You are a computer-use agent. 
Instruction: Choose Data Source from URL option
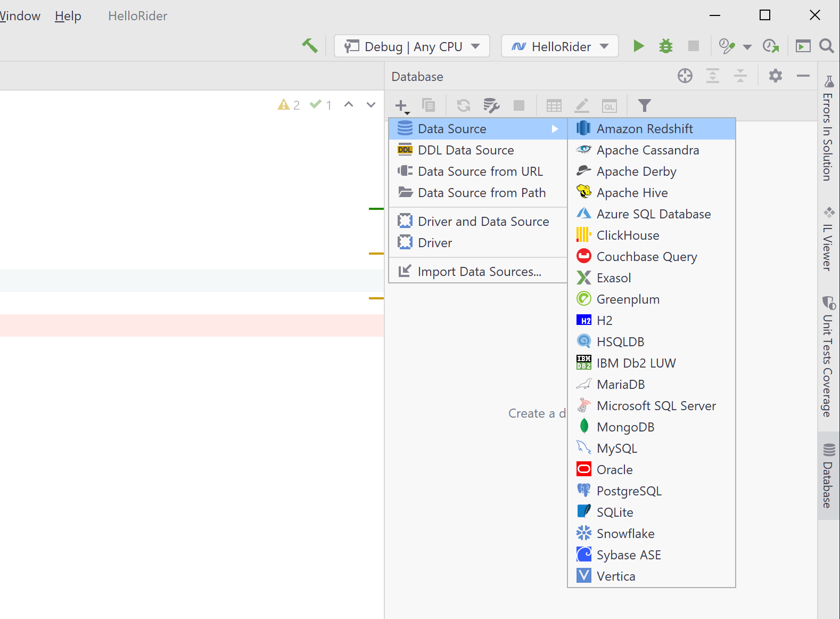tap(480, 172)
